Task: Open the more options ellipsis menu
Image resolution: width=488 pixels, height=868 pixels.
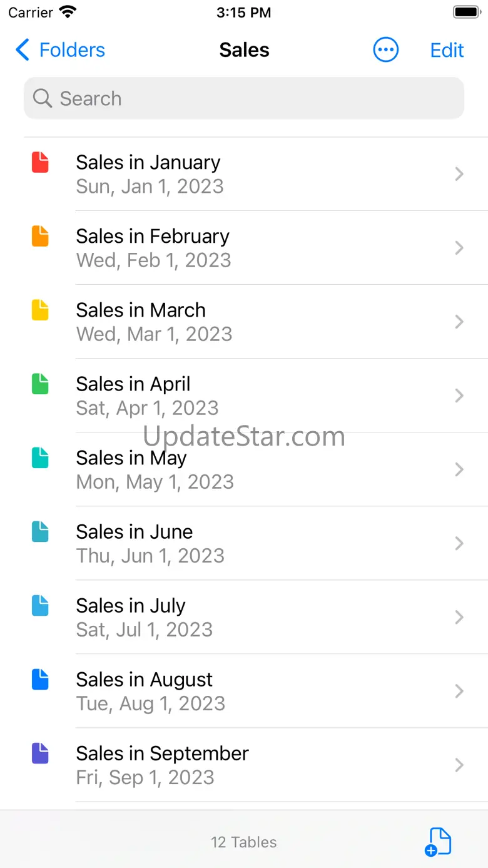Action: (x=385, y=50)
